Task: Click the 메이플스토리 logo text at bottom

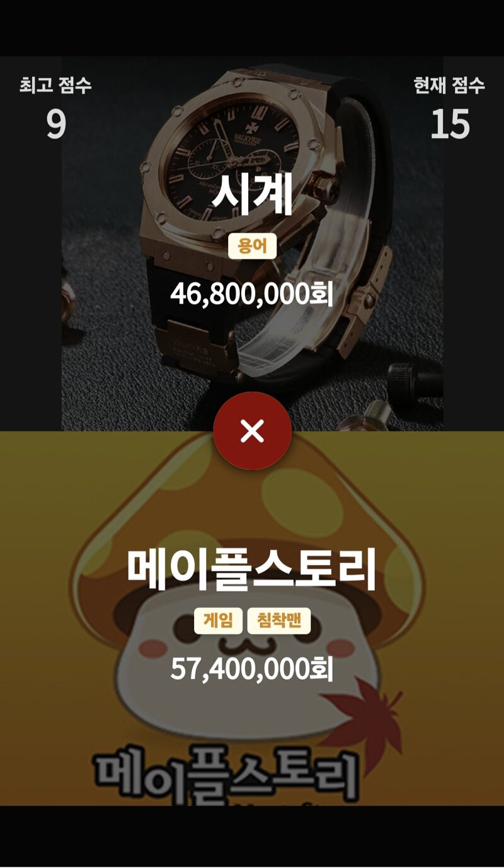Action: click(x=227, y=775)
